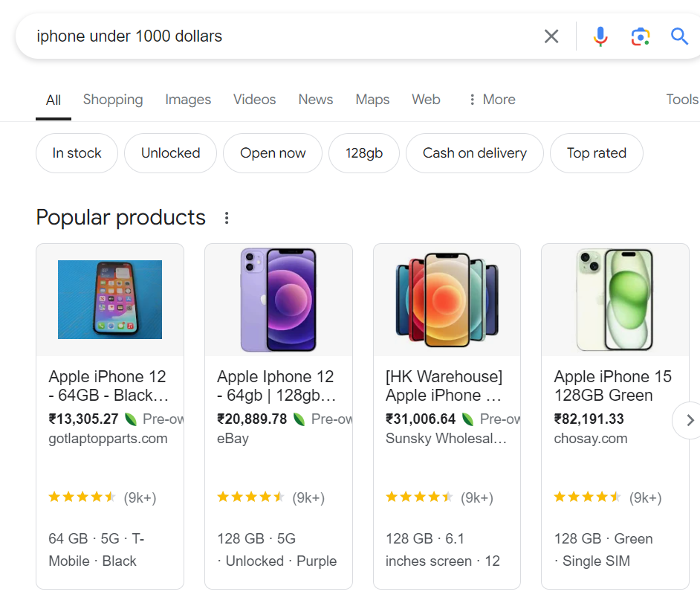Click the green leaf icon on the eBay listing
The image size is (700, 606).
(x=299, y=419)
